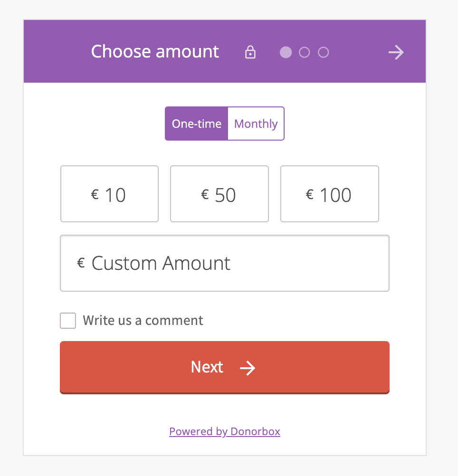Viewport: 458px width, 476px height.
Task: Click the euro symbol in Custom Amount field
Action: click(81, 263)
